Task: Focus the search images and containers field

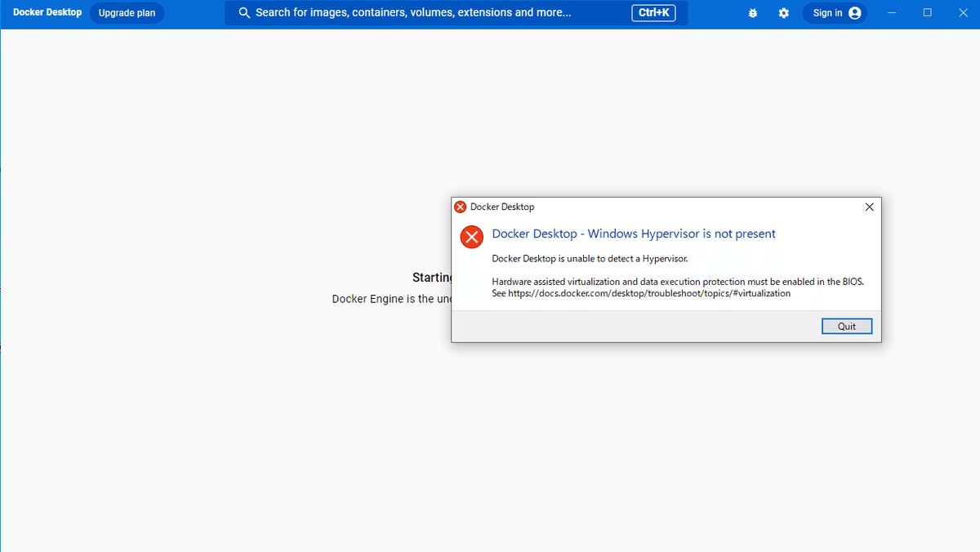Action: coord(425,13)
